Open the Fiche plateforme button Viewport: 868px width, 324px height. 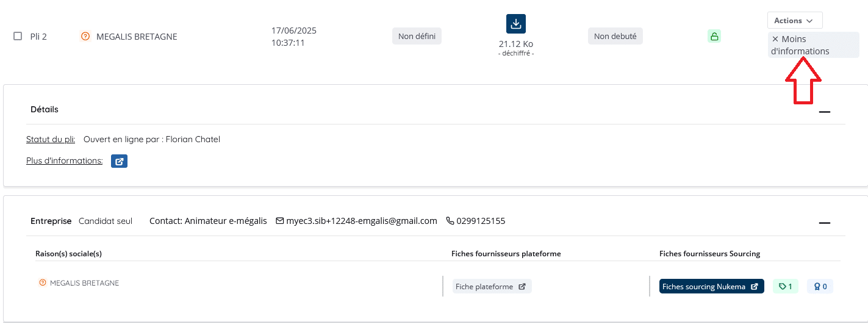492,286
